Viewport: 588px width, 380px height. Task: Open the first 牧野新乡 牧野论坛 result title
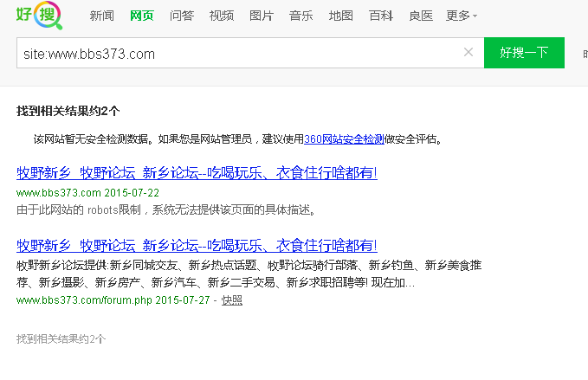[197, 172]
